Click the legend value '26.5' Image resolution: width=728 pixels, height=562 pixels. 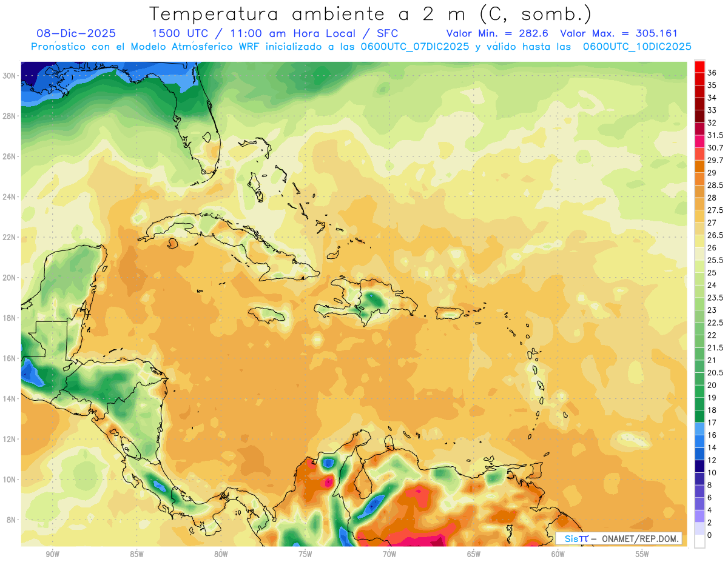(x=715, y=235)
